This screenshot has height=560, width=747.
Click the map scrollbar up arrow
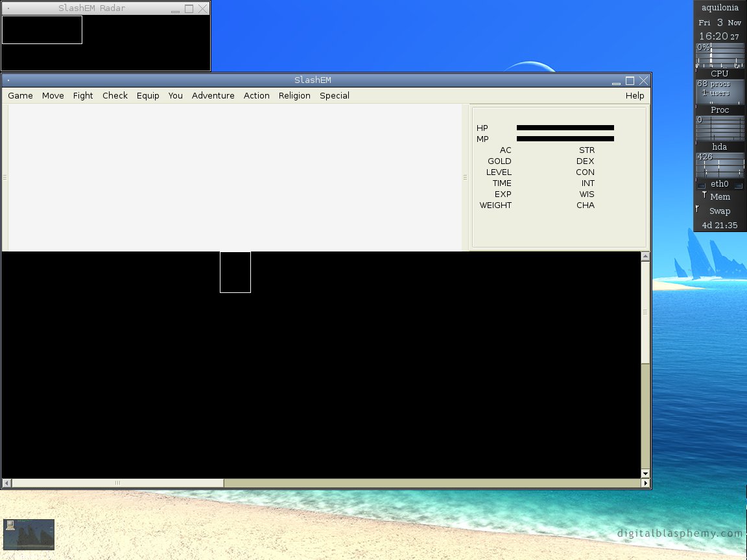645,257
